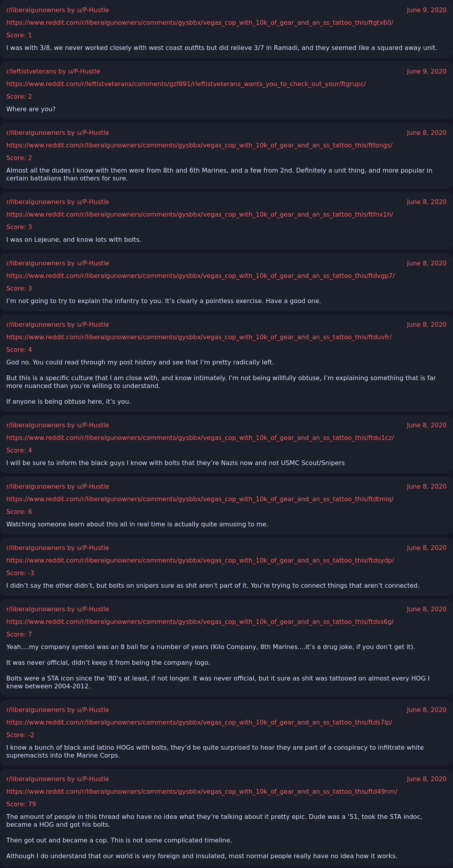Open the comment link ending ftdtmiq
Image resolution: width=453 pixels, height=868 pixels.
pyautogui.click(x=199, y=499)
